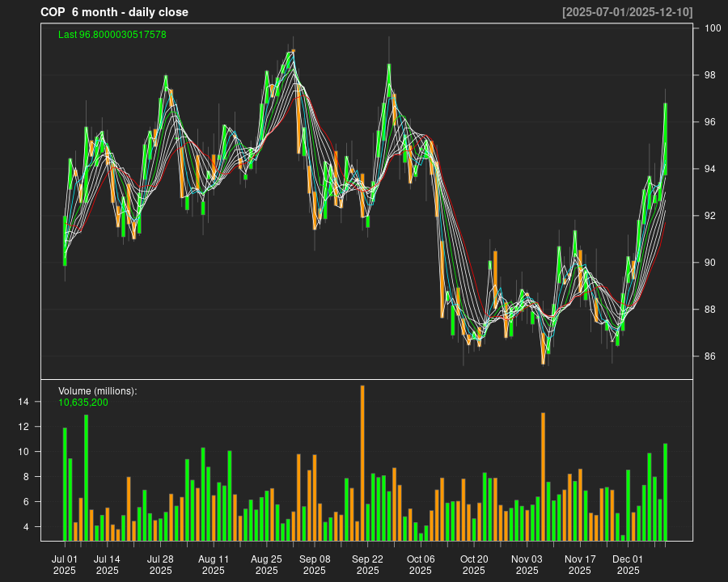Click the tallest orange volume bar near Sep 22
The width and height of the screenshot is (728, 582).
coord(362,463)
